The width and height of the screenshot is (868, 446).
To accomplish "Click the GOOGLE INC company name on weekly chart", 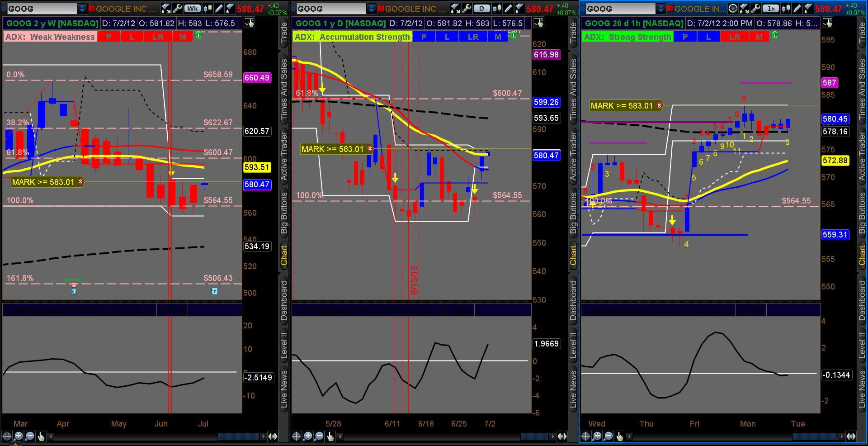I will (x=126, y=9).
